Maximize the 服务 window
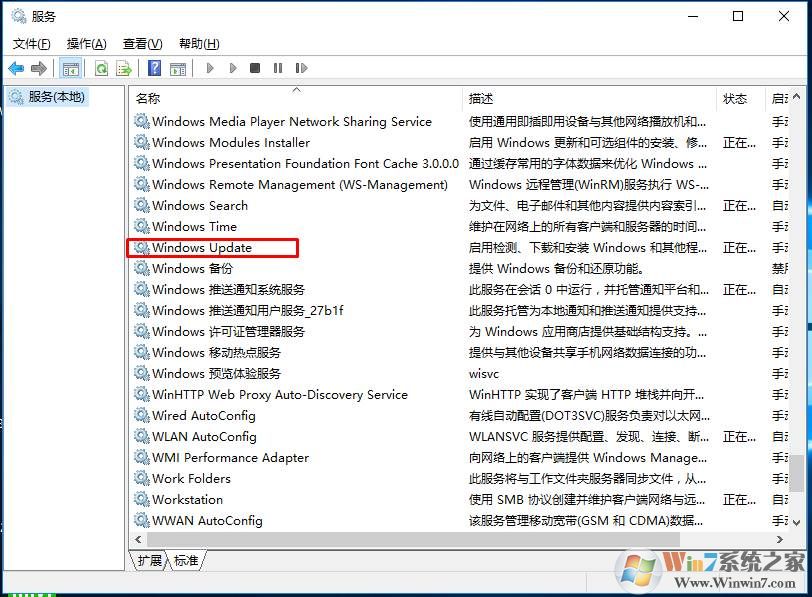This screenshot has height=597, width=812. tap(738, 16)
